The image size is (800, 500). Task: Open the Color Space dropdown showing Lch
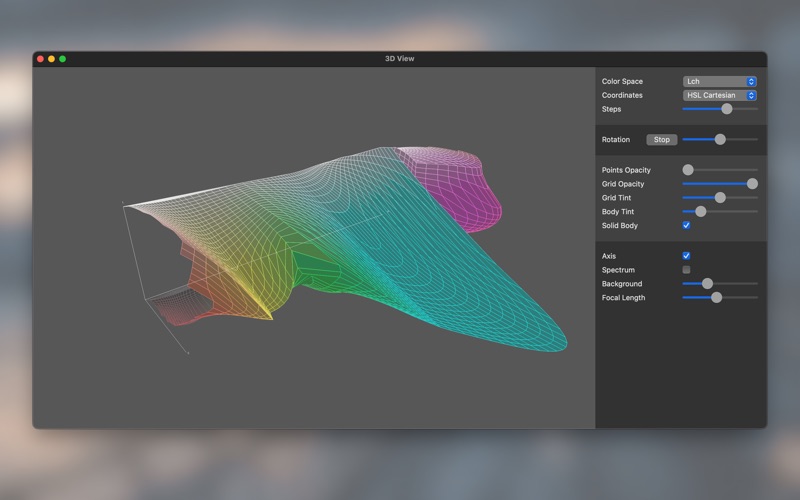[x=719, y=82]
